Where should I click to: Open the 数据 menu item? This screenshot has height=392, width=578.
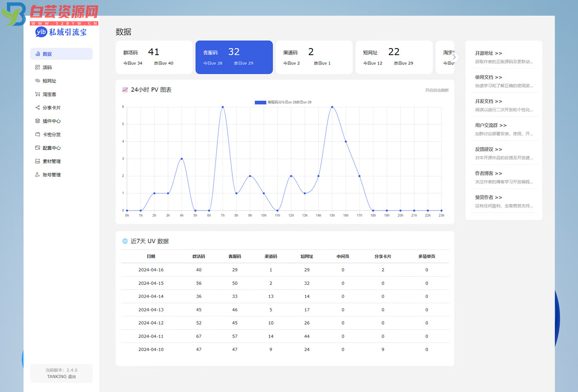pos(62,54)
